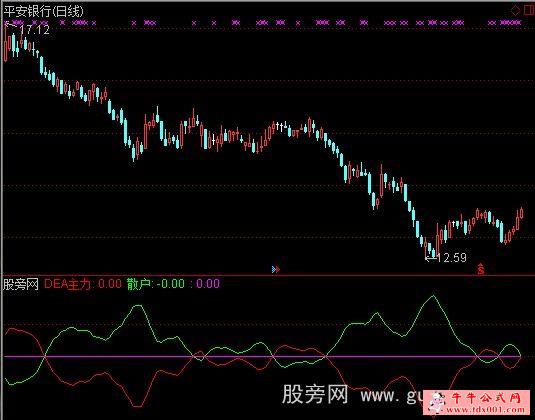Click the 股旁网 indicator name label

point(21,284)
